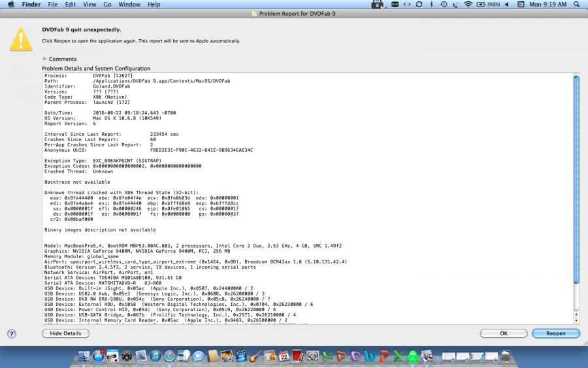This screenshot has height=368, width=588.
Task: Click the scrollbar down arrow in the report
Action: coord(576,321)
